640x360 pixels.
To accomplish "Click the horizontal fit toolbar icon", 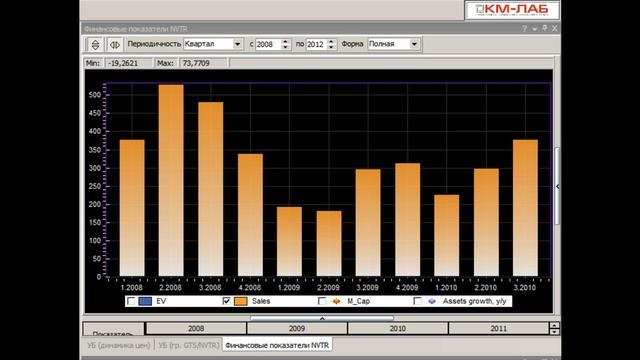I will click(x=115, y=44).
